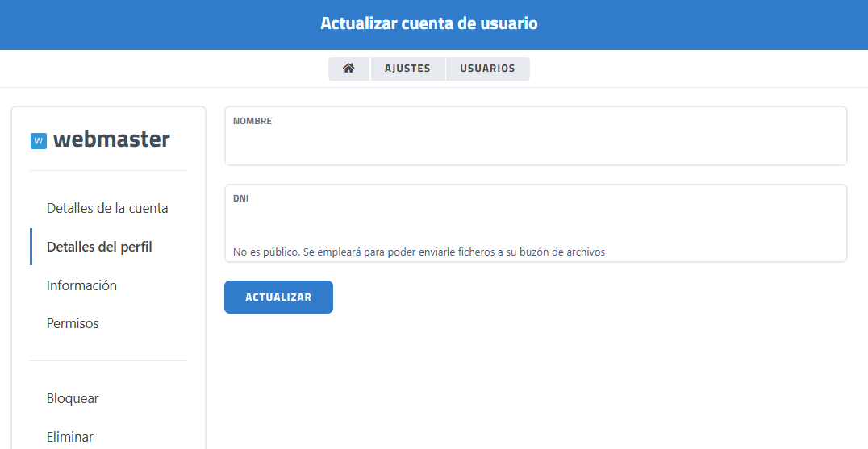868x449 pixels.
Task: Focus the DNI text field
Action: [x=536, y=222]
